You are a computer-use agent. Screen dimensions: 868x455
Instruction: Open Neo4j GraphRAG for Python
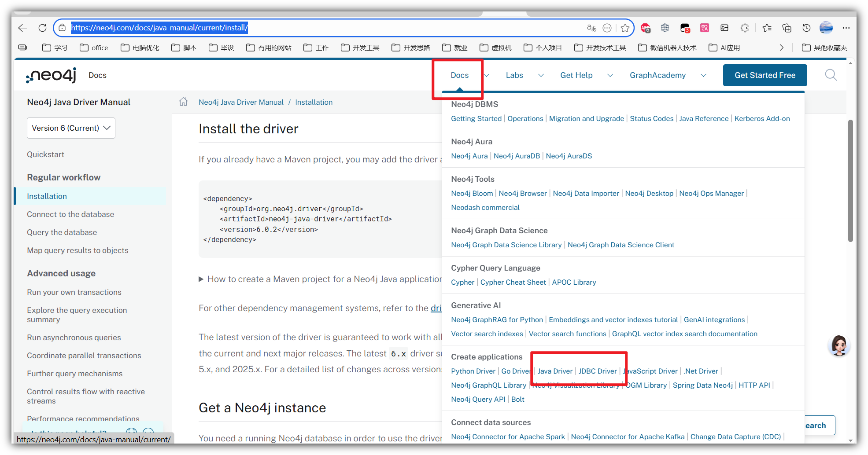(497, 319)
